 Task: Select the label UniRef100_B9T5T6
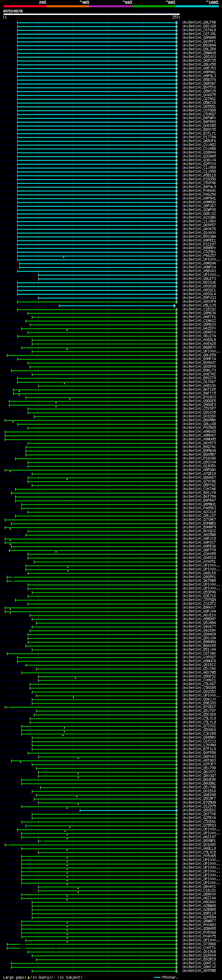coord(199,88)
